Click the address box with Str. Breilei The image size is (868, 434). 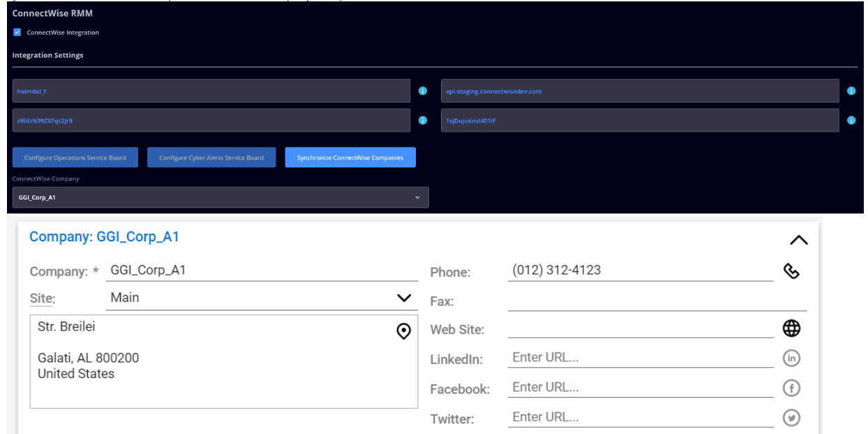tap(224, 361)
